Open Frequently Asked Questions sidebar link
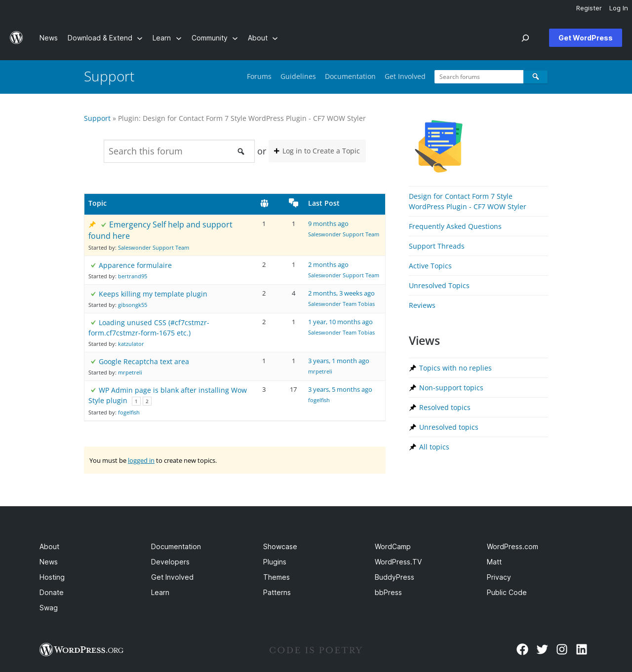 (455, 226)
